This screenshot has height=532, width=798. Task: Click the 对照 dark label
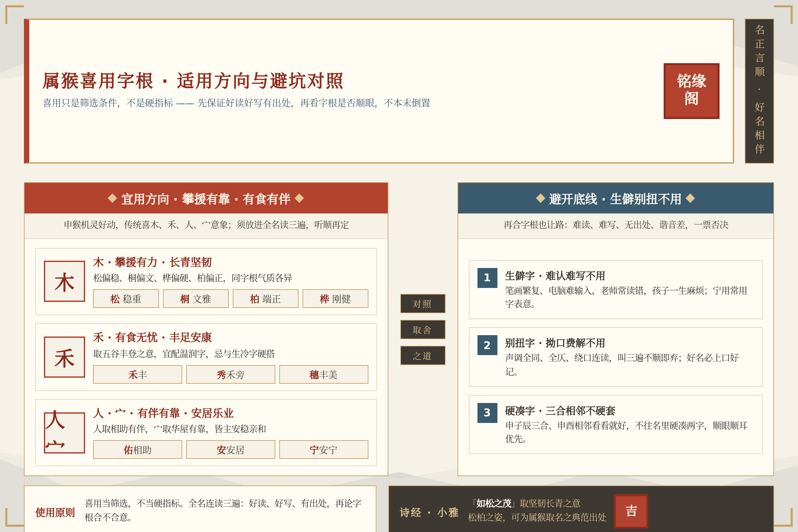click(423, 303)
